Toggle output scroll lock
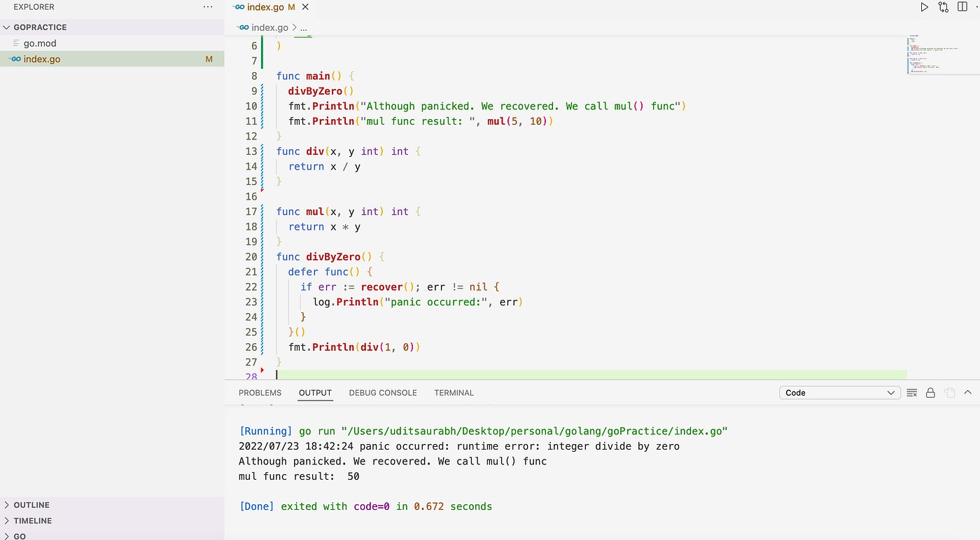 930,393
